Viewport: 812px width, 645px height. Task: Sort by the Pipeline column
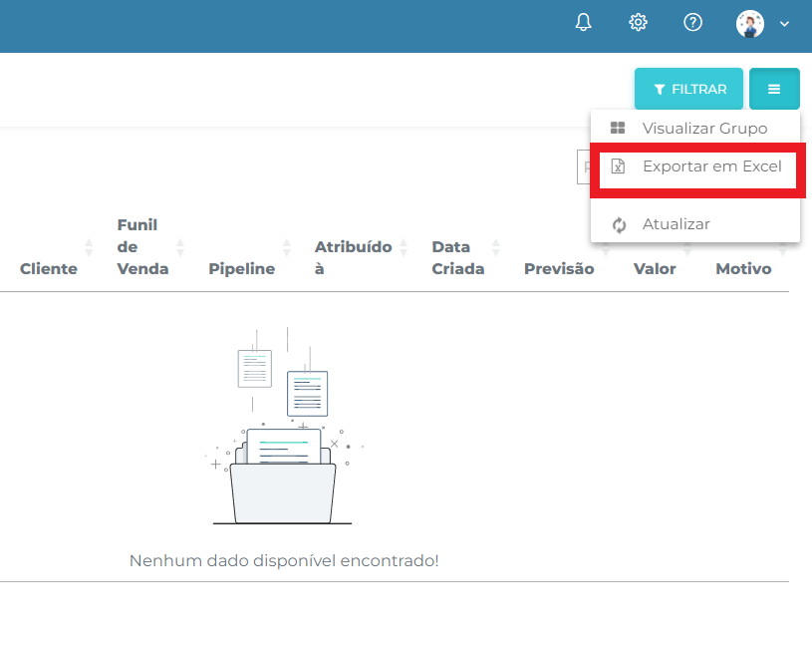pyautogui.click(x=242, y=269)
